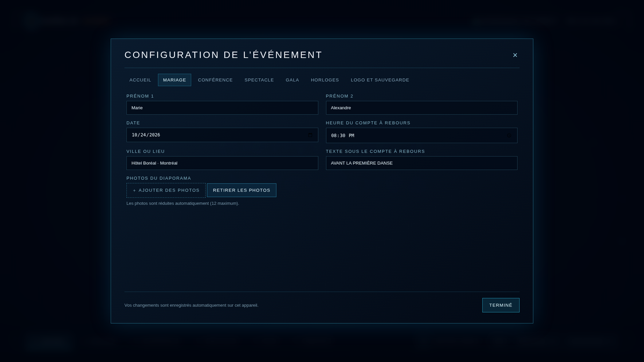Open the Logo et sauvegarde tab

pyautogui.click(x=380, y=80)
